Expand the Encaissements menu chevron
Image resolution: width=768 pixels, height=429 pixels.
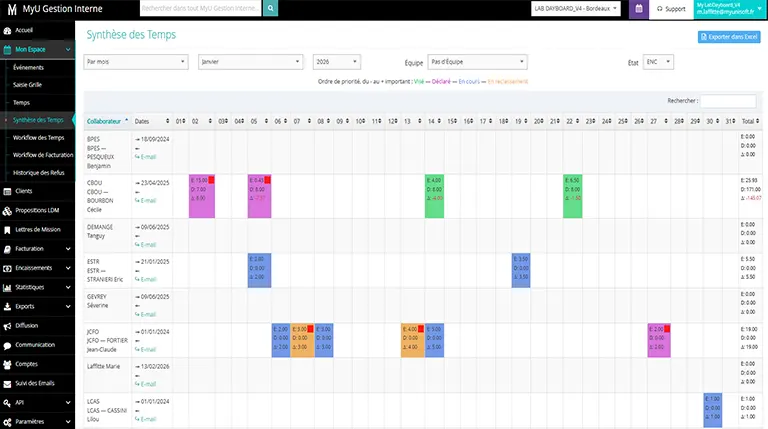coord(68,268)
